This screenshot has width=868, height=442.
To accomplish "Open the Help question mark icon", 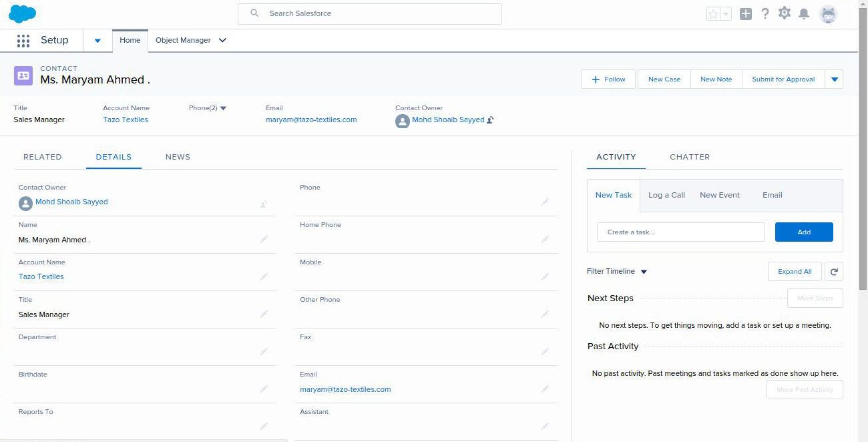I will 765,13.
